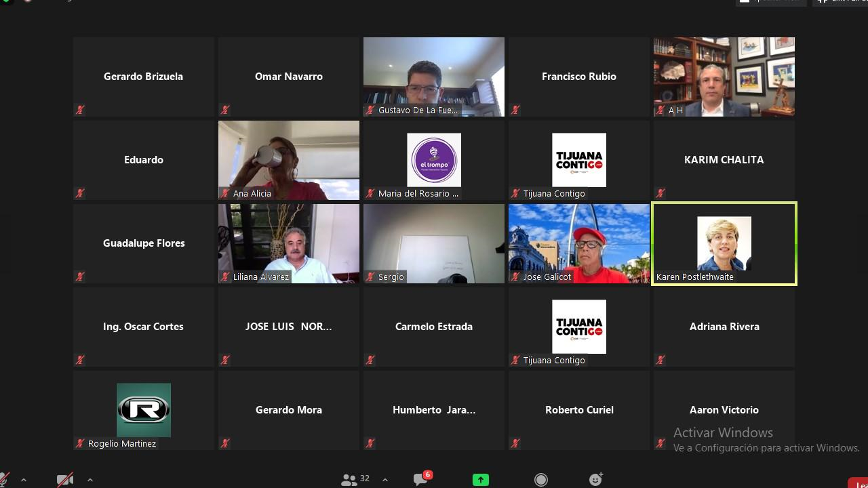Click muted mic icon on Gerardo Brizuela tile
The image size is (868, 488).
point(80,110)
